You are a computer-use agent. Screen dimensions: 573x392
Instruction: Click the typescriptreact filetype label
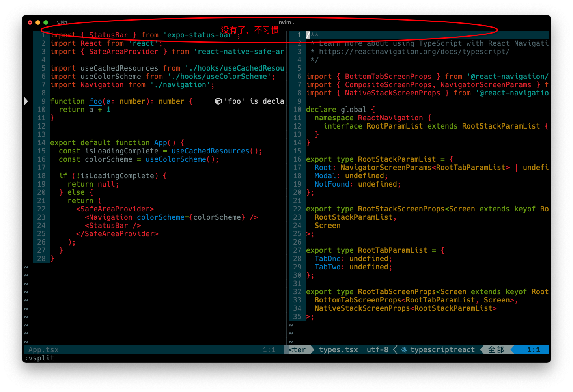442,350
